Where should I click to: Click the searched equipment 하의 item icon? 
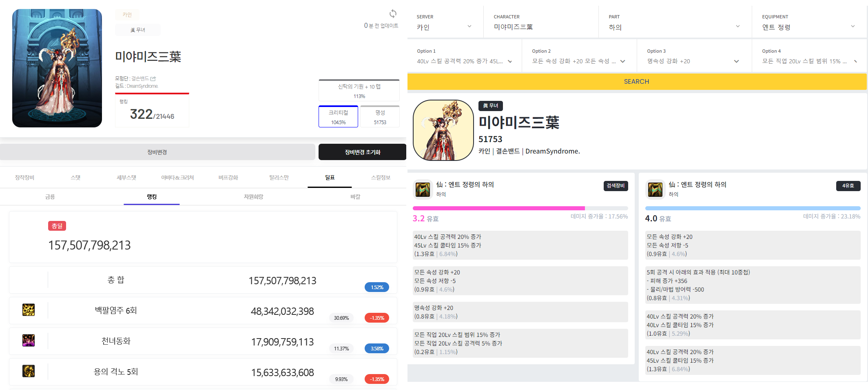[423, 189]
